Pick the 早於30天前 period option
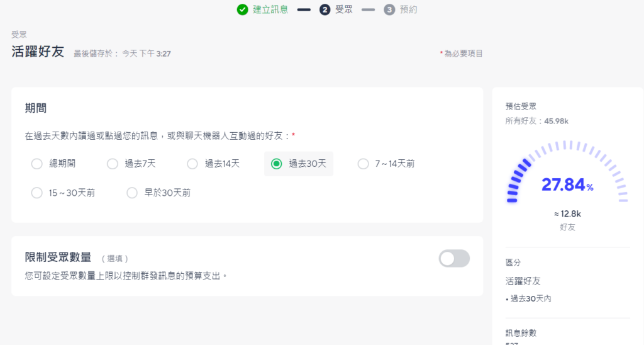 [132, 193]
